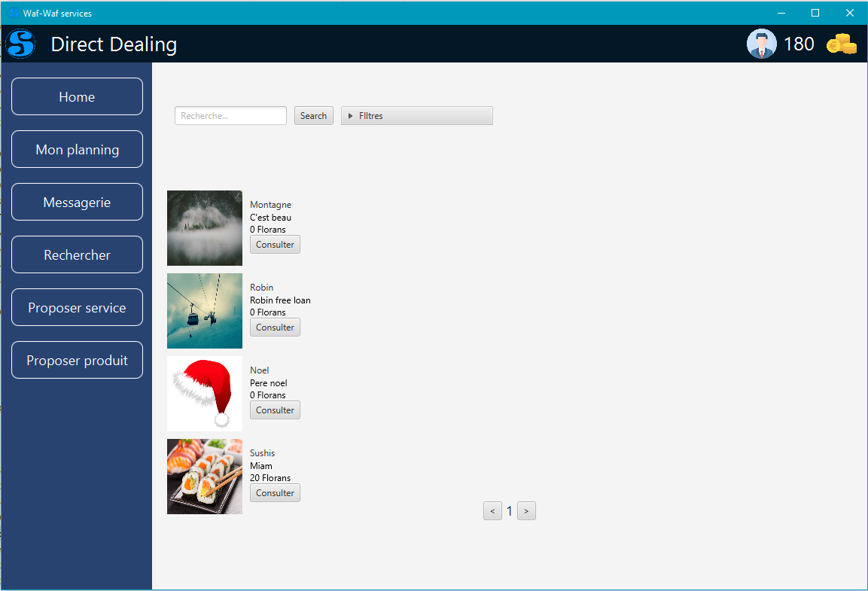Open the Proposer service page

coord(77,308)
